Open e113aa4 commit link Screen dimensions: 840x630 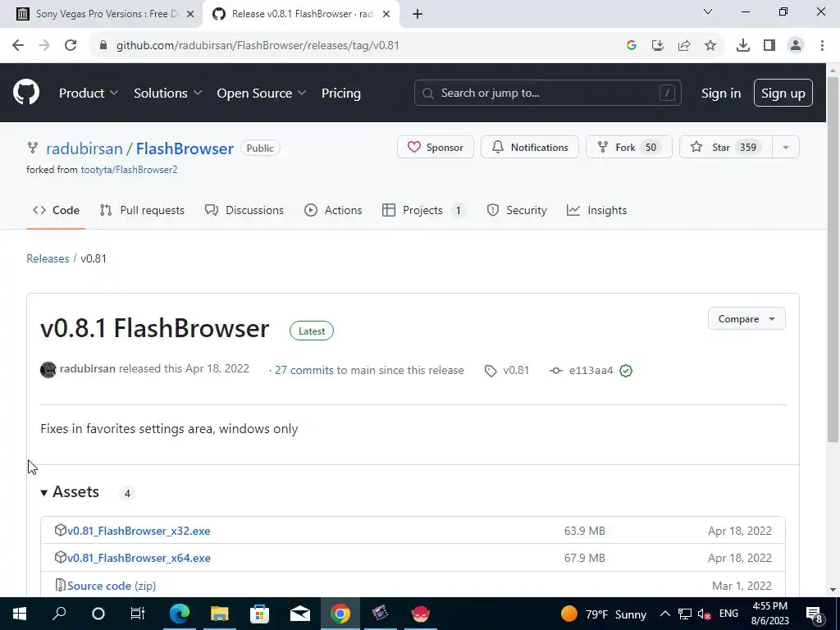[x=591, y=371]
